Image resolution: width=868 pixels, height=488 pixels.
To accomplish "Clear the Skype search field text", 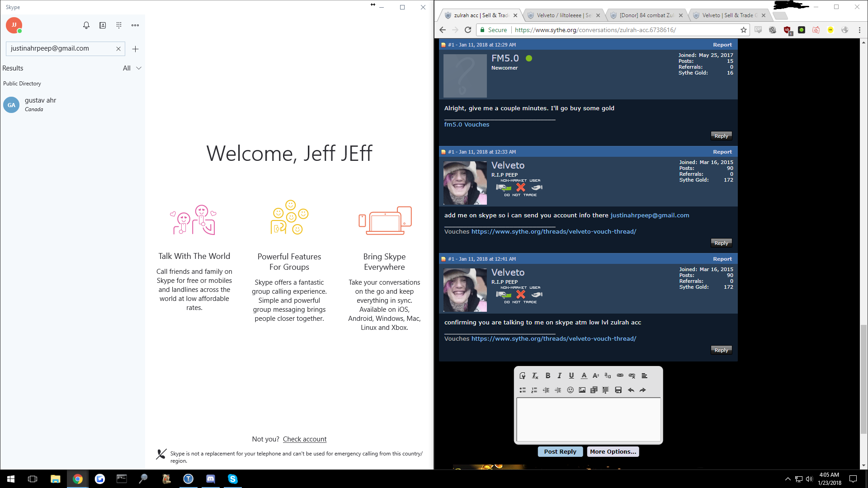I will pyautogui.click(x=118, y=49).
